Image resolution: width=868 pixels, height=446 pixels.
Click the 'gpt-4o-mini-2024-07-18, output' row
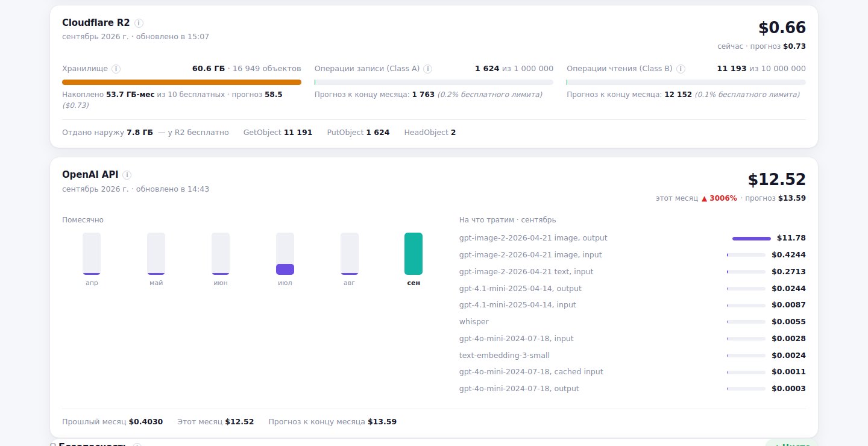tap(632, 389)
